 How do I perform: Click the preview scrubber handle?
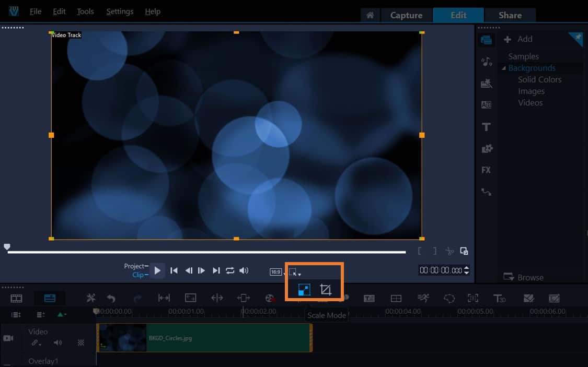[x=7, y=247]
